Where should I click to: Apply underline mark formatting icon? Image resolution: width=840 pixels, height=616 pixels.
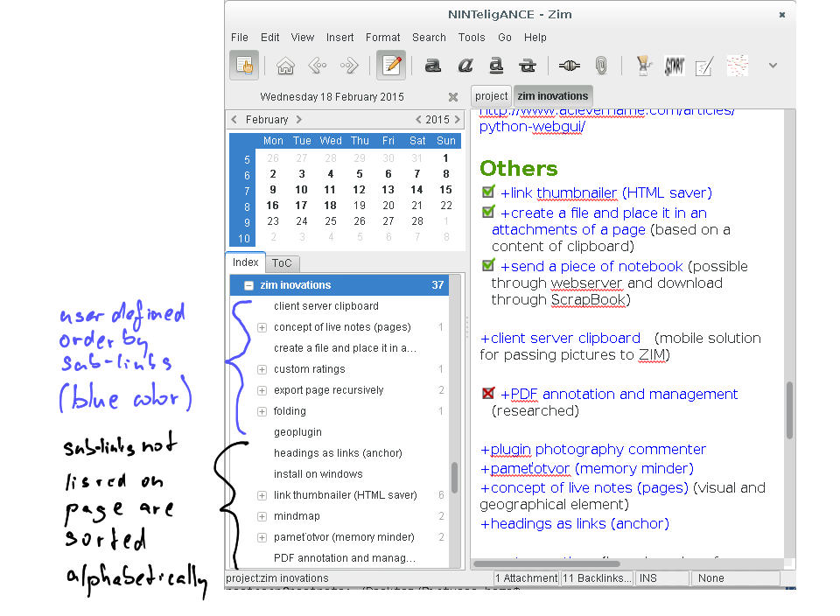tap(496, 66)
